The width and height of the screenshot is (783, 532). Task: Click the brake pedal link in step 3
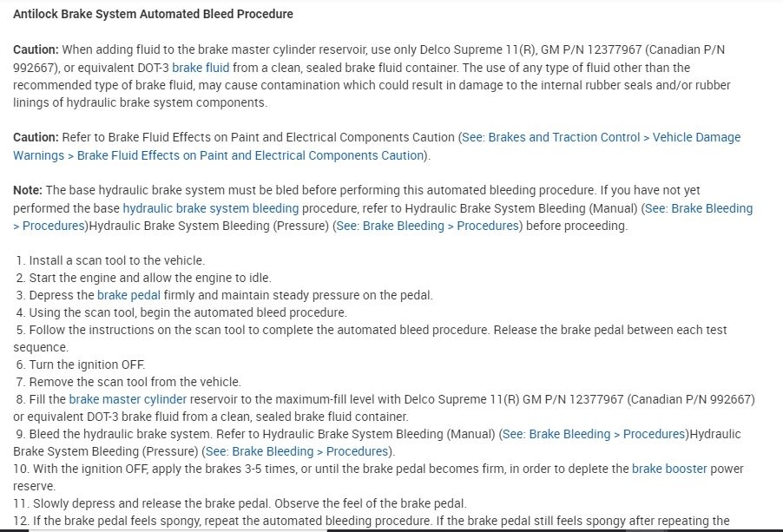point(128,295)
